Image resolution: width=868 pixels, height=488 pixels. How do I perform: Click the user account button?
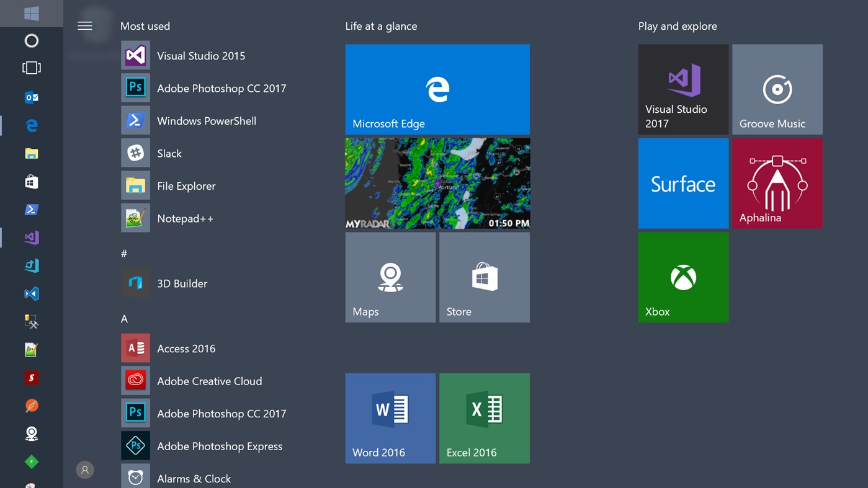tap(85, 470)
